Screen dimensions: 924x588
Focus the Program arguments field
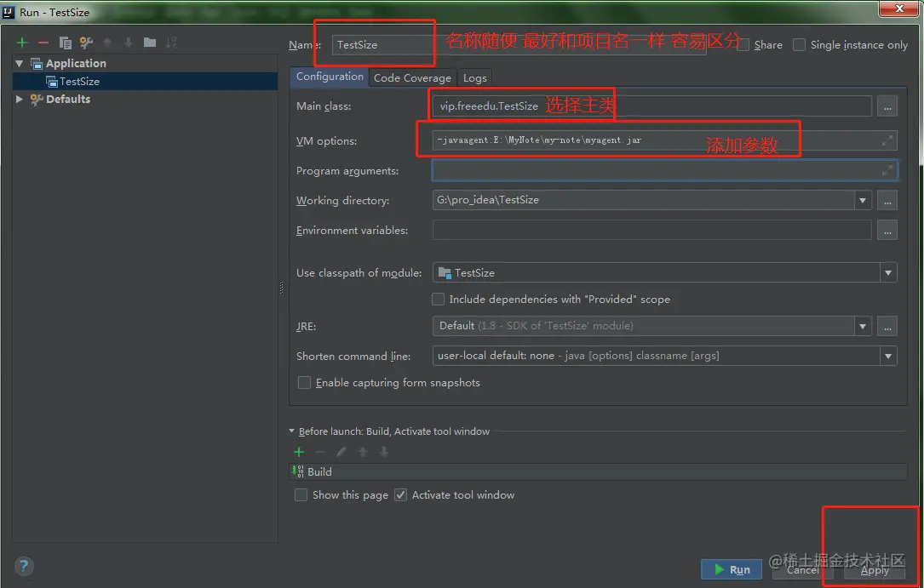[665, 171]
